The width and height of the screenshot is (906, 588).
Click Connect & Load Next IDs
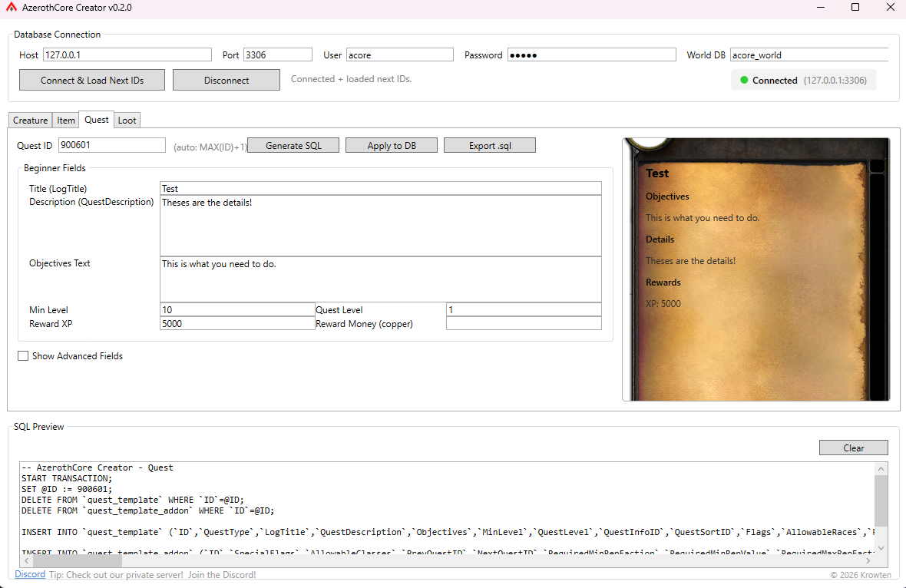click(92, 80)
